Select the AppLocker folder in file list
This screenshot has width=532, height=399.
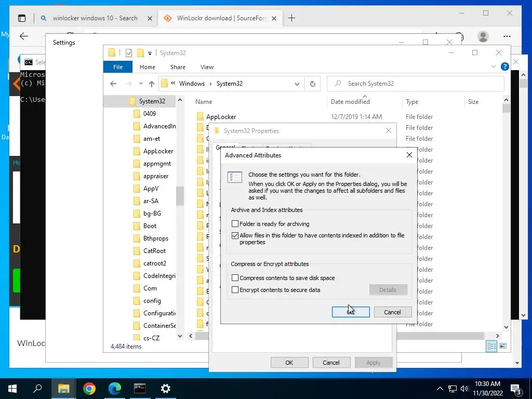pyautogui.click(x=221, y=117)
